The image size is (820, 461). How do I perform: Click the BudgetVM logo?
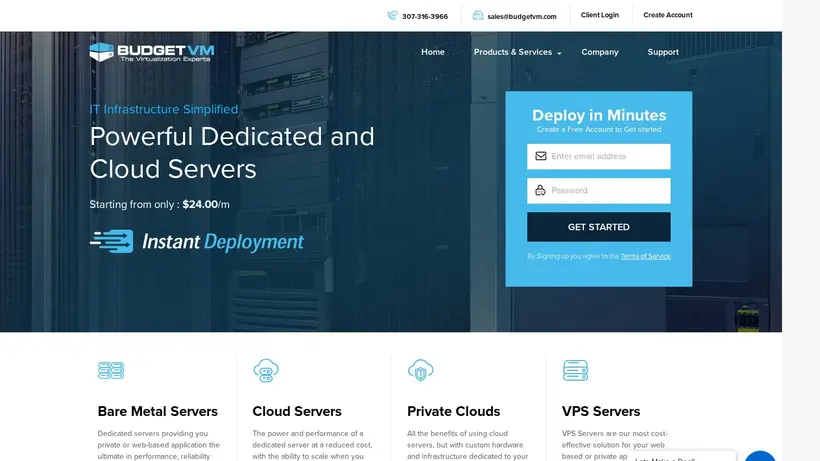[152, 52]
